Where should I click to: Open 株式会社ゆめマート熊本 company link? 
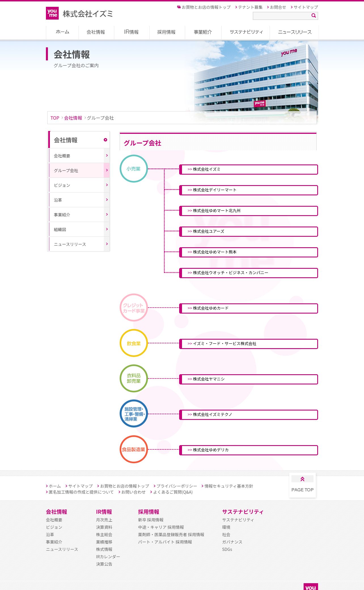pos(249,252)
